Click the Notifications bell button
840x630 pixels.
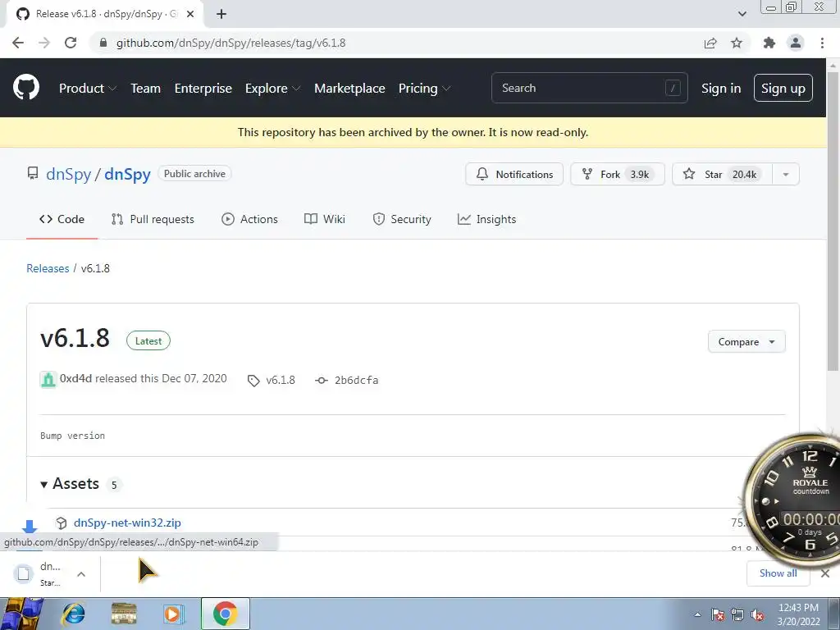514,174
